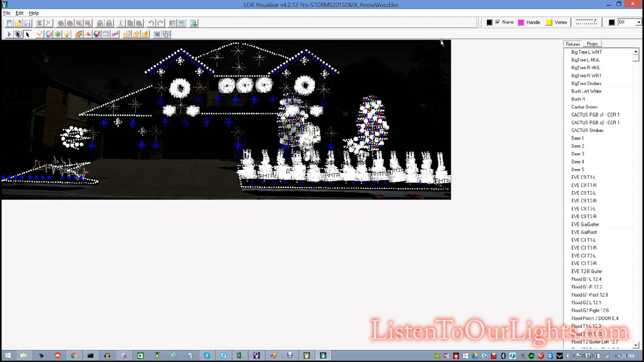
Task: Select the yellow light bulb tool
Action: point(67,34)
